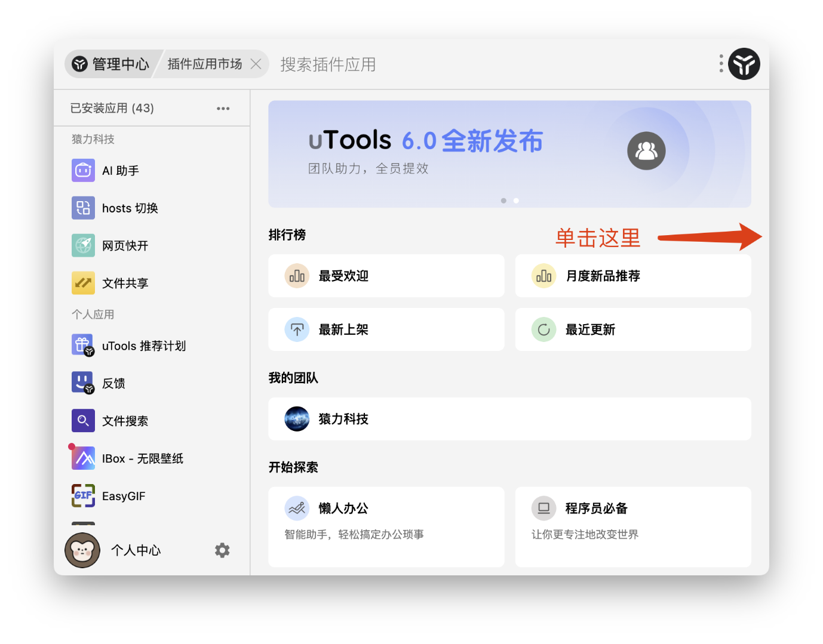Open the 最新上架 list
The image size is (823, 644).
tap(386, 329)
